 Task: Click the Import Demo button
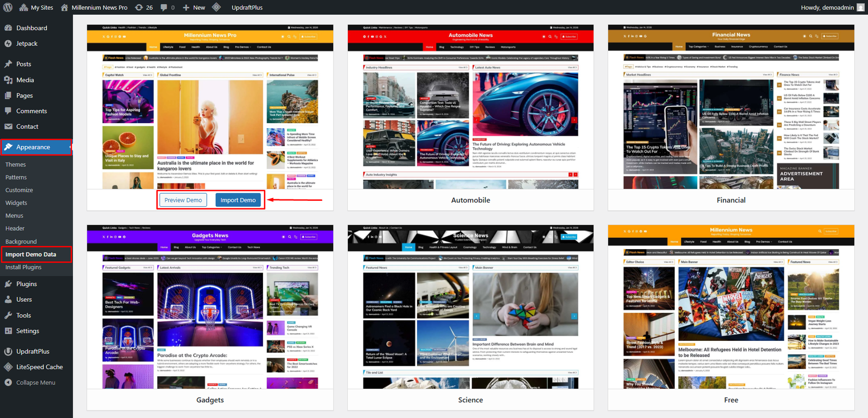(x=238, y=200)
